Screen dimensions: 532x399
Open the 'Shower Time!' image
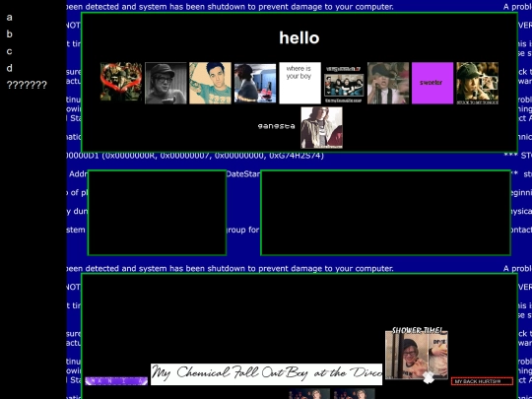(417, 355)
